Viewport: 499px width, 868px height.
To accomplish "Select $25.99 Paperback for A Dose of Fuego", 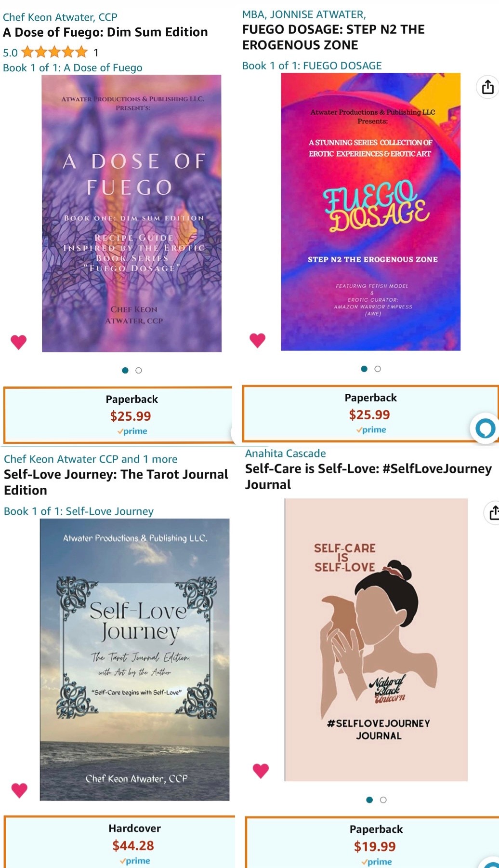I will coord(118,415).
